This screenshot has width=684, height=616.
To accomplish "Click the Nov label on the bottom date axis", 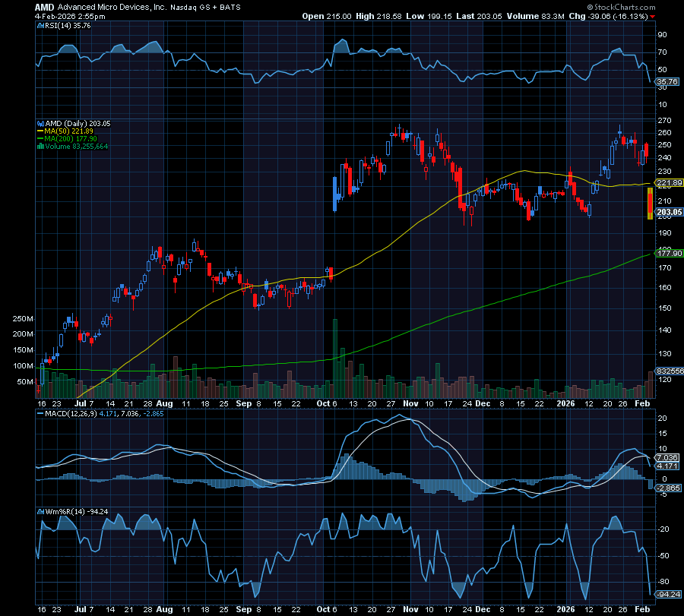I will [410, 609].
